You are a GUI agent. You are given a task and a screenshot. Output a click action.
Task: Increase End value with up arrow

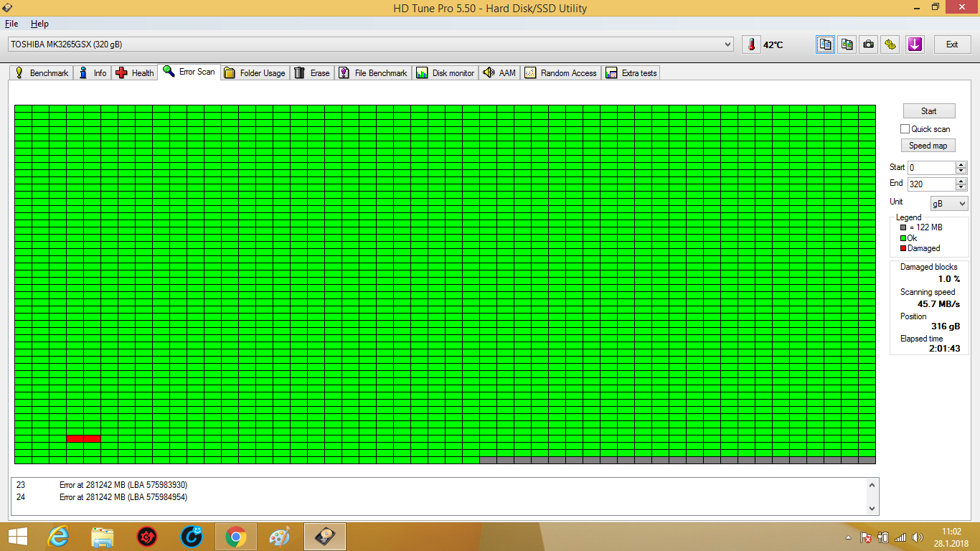(961, 181)
